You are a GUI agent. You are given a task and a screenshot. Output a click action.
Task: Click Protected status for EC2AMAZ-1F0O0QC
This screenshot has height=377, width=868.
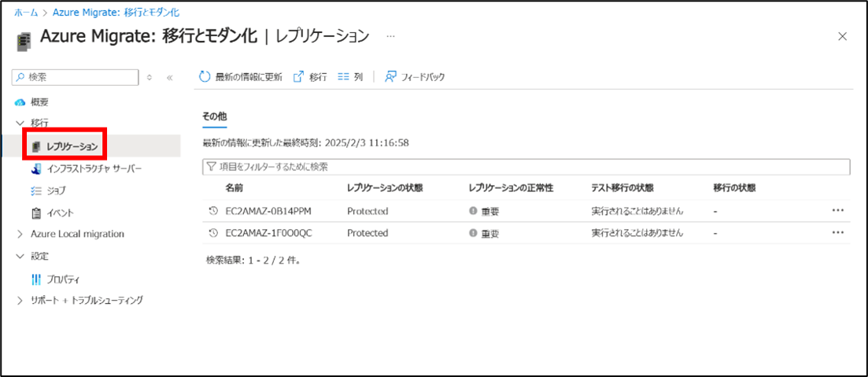click(368, 233)
